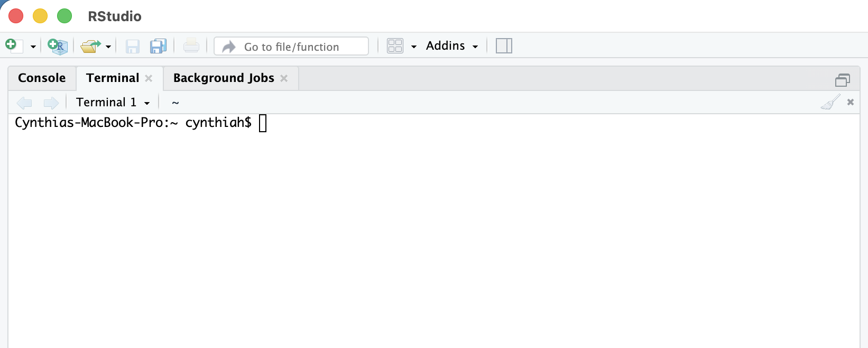Clear the terminal with the broom icon
This screenshot has width=868, height=348.
830,102
